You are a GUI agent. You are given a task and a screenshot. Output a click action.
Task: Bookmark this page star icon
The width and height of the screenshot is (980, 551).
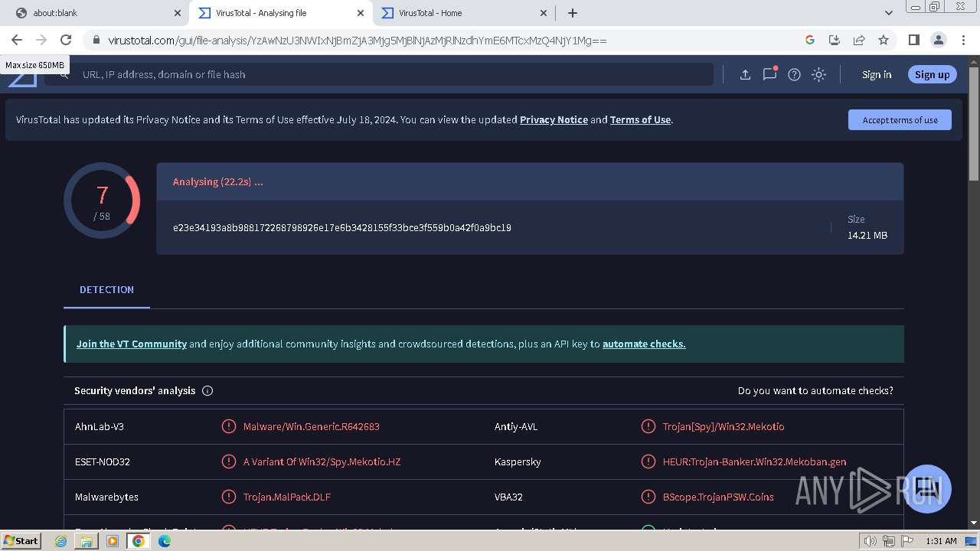click(x=884, y=40)
